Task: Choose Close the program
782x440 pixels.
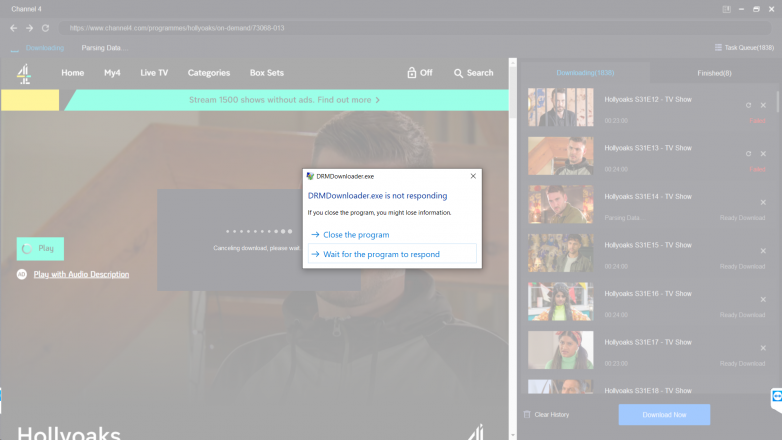Action: click(391, 234)
